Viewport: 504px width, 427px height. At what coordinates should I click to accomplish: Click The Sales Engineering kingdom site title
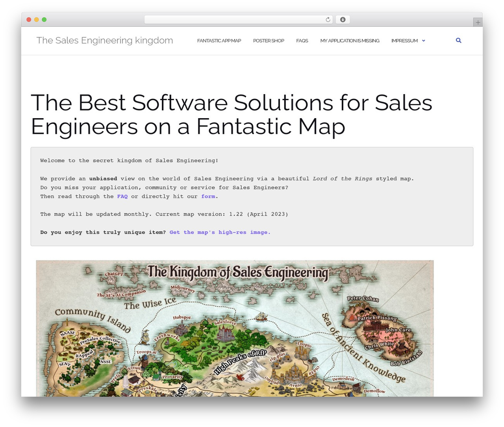coord(105,40)
